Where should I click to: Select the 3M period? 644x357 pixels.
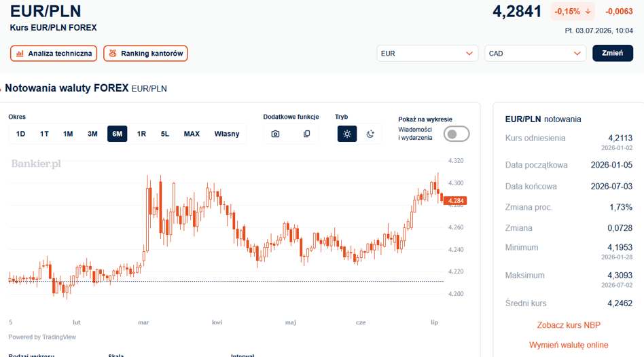(x=92, y=134)
